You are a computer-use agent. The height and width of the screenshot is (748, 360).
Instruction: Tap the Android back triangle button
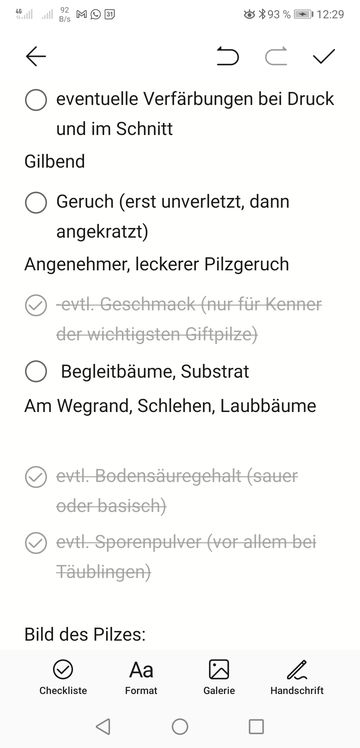pyautogui.click(x=103, y=726)
